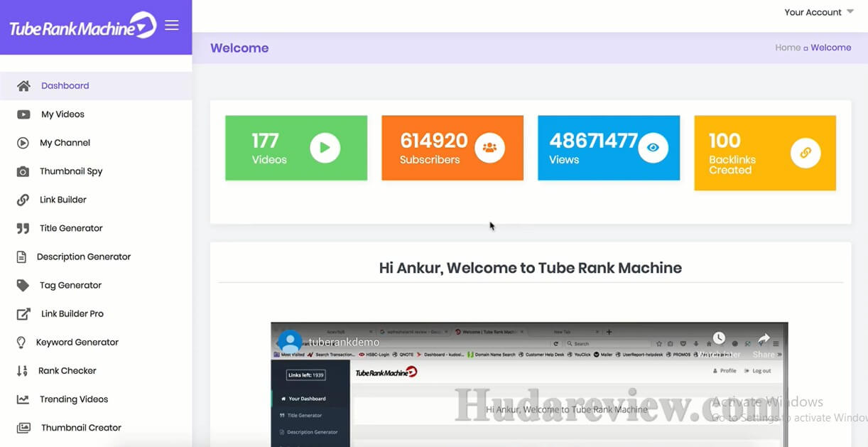
Task: Click the Title Generator quote icon
Action: [x=23, y=228]
